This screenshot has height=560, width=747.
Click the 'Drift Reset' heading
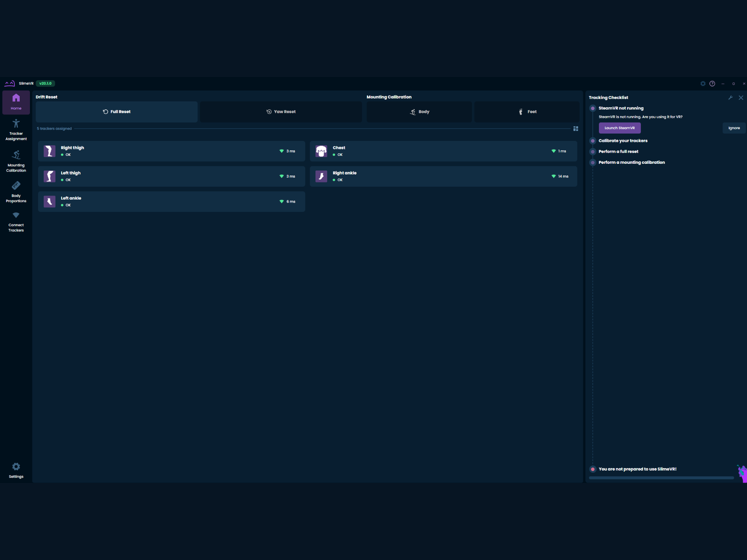click(47, 97)
